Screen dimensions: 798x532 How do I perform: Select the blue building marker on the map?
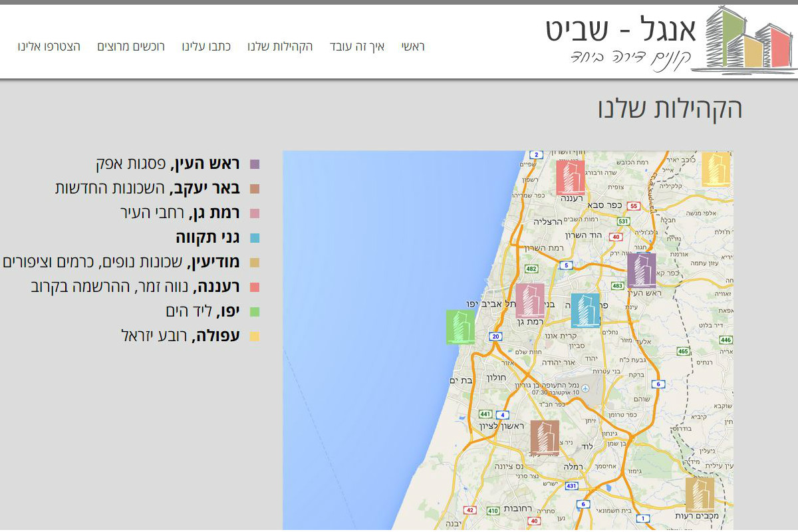[585, 311]
